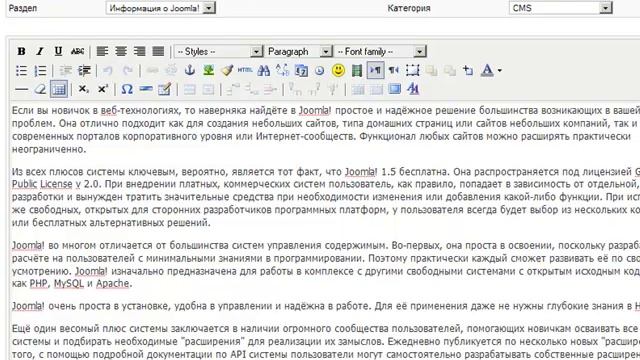640x360 pixels.
Task: Click paragraph starting 'Из всех плюсов системы'
Action: [x=326, y=197]
